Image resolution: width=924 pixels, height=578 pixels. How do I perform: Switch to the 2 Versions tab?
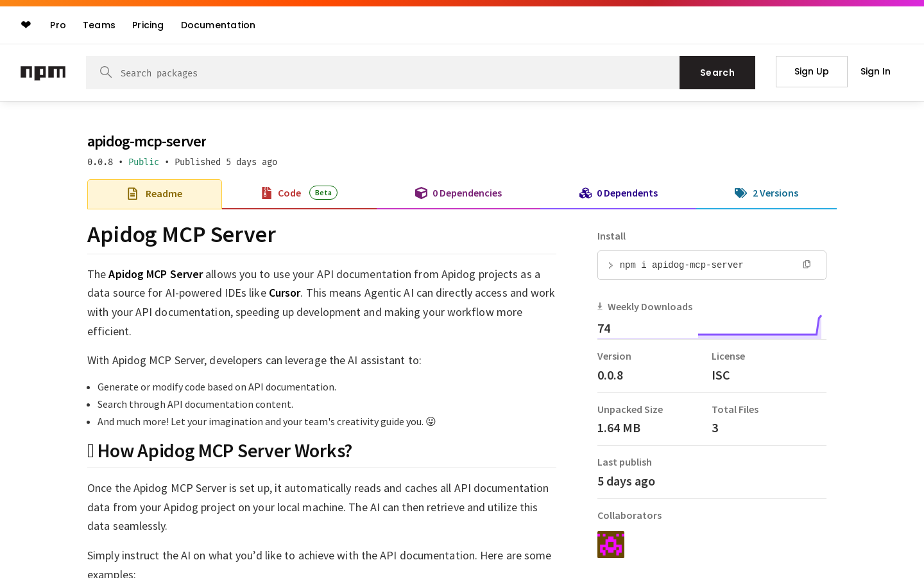click(766, 194)
